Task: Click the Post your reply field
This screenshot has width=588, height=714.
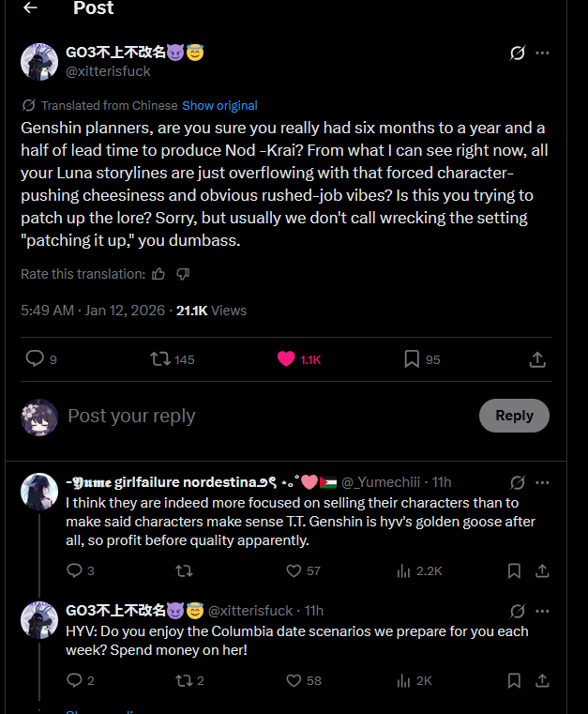Action: point(268,416)
